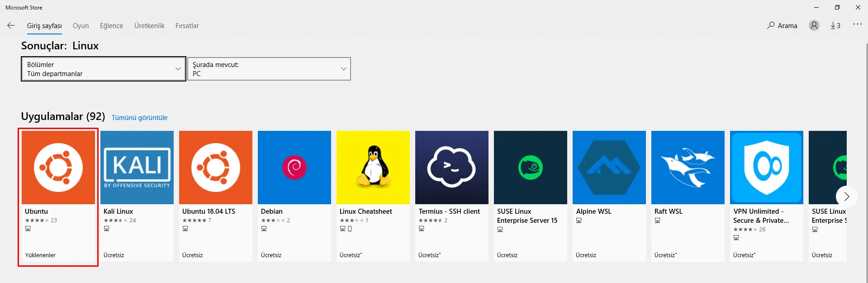Switch to the Eğlence tab
The height and width of the screenshot is (283, 868).
(x=111, y=26)
